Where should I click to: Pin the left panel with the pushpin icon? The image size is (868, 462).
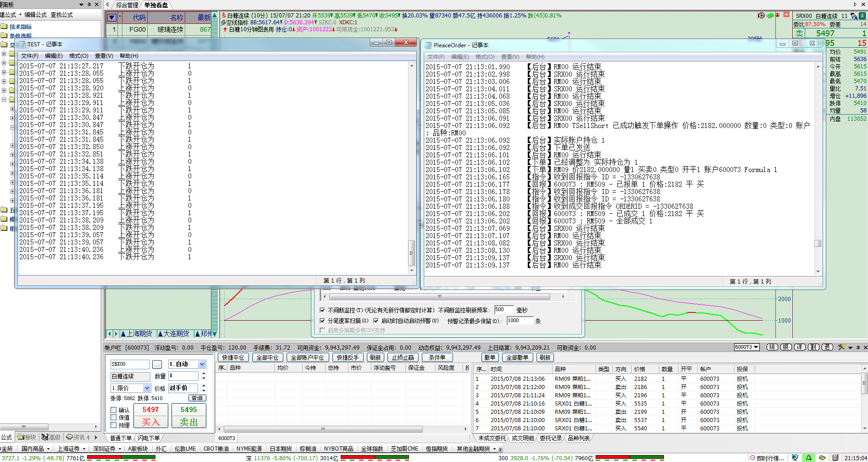coord(89,4)
